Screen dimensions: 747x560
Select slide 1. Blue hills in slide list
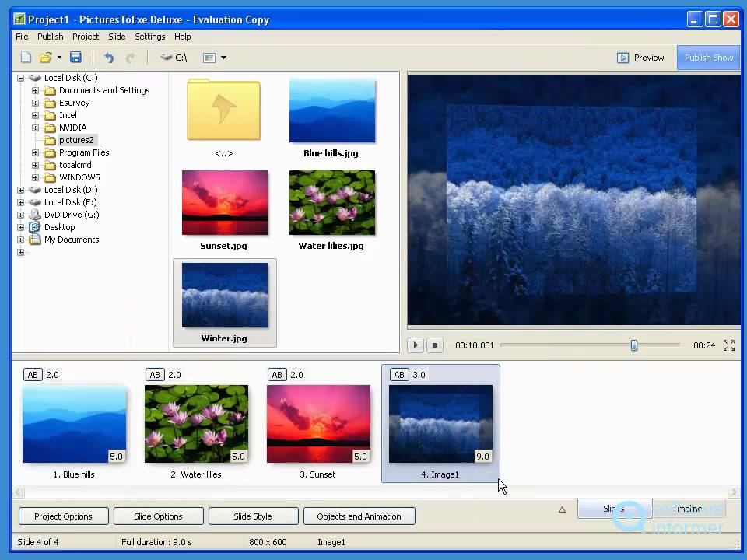75,424
